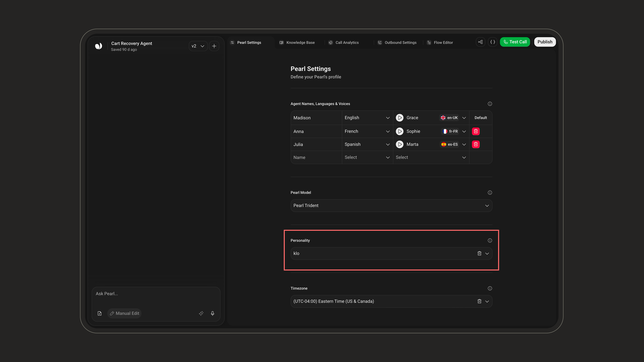Delete the Anna French agent row
This screenshot has width=644, height=362.
click(476, 131)
